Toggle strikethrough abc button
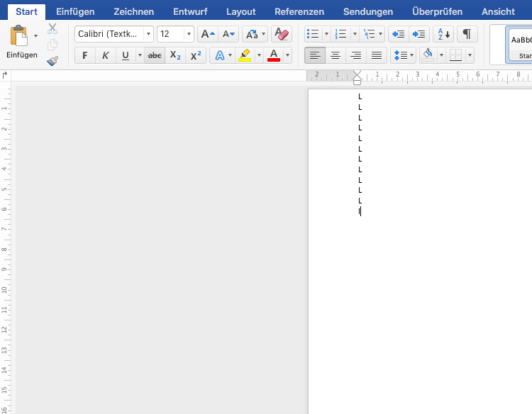Image resolution: width=532 pixels, height=414 pixels. pos(155,55)
